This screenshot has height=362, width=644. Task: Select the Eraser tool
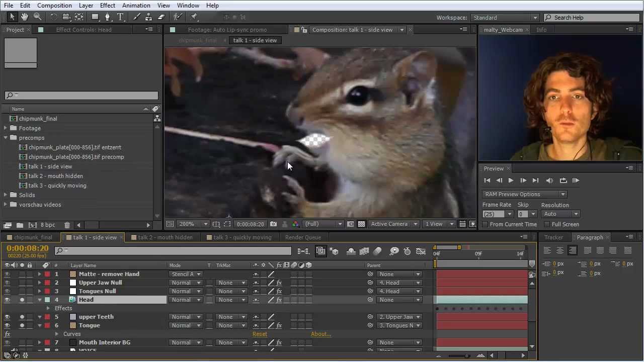[x=162, y=17]
